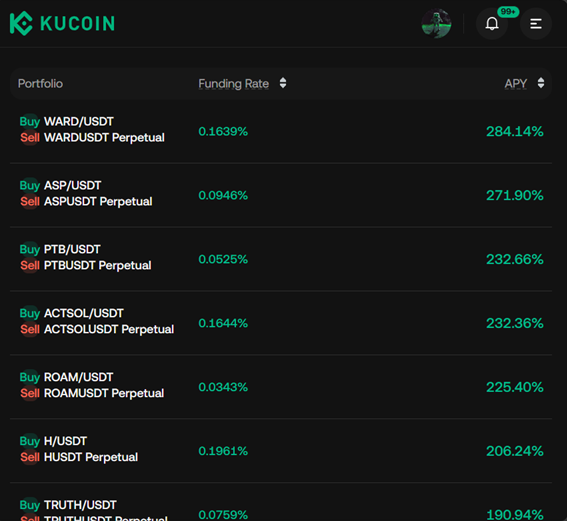Click Sell tag in HUSDT row
The height and width of the screenshot is (521, 567).
[30, 457]
